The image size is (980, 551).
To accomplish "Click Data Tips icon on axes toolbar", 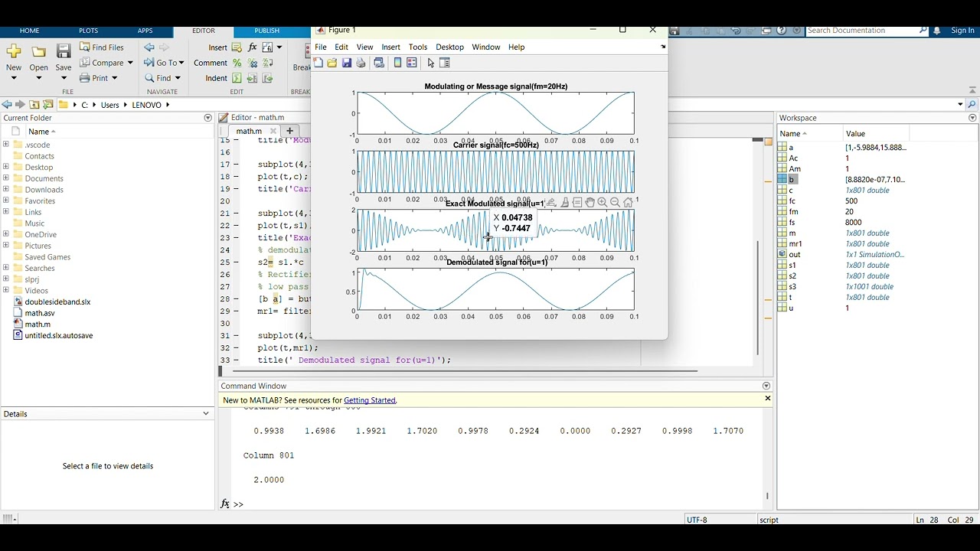I will click(577, 203).
